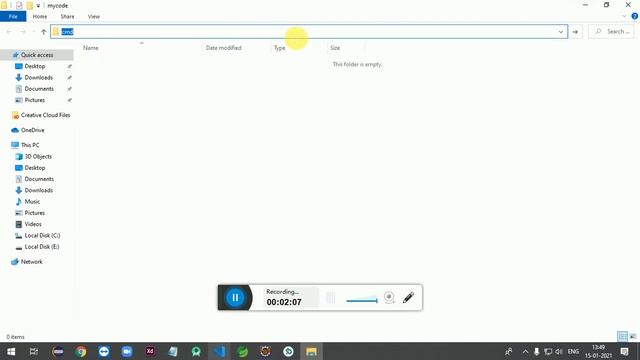Launch Google Chrome from taskbar
Viewport: 640px width, 360px height.
[x=81, y=351]
